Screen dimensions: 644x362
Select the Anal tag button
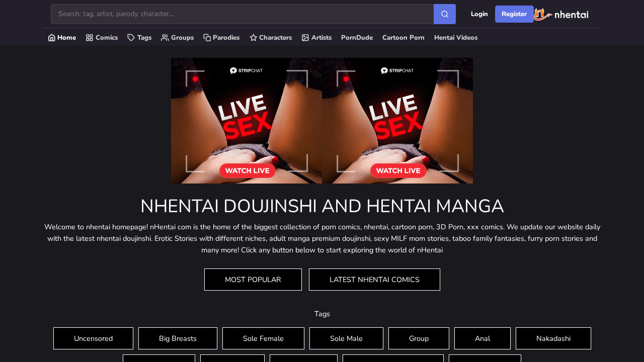click(x=482, y=338)
